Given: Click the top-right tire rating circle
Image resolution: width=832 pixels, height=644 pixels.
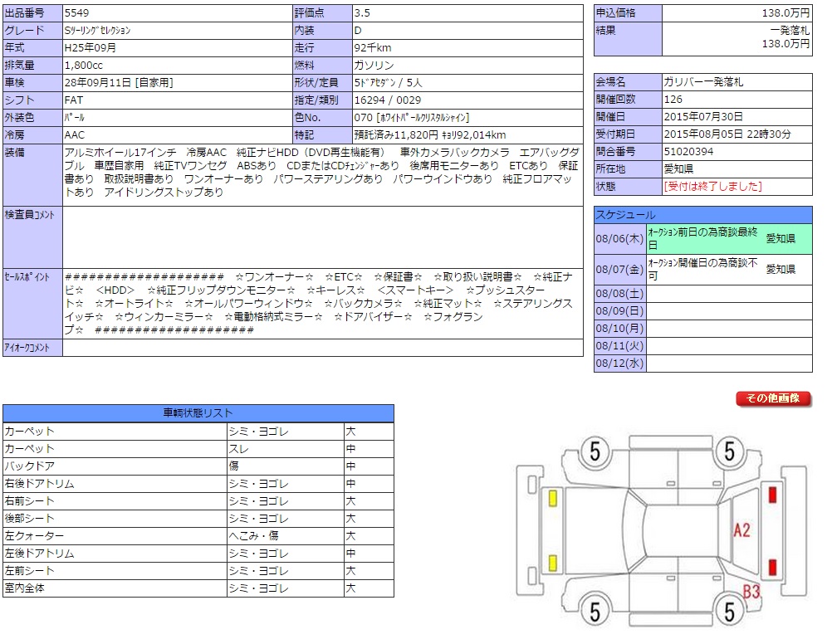Looking at the screenshot, I should tap(729, 452).
